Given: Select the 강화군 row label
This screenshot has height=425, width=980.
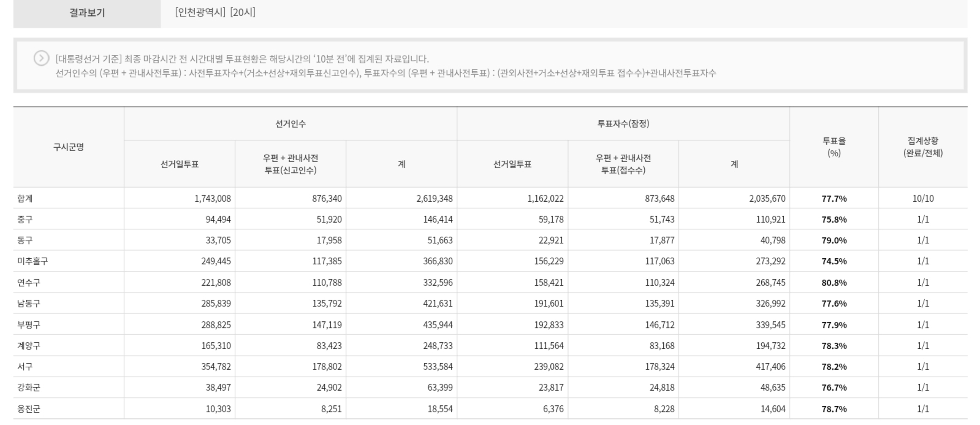Looking at the screenshot, I should (28, 387).
